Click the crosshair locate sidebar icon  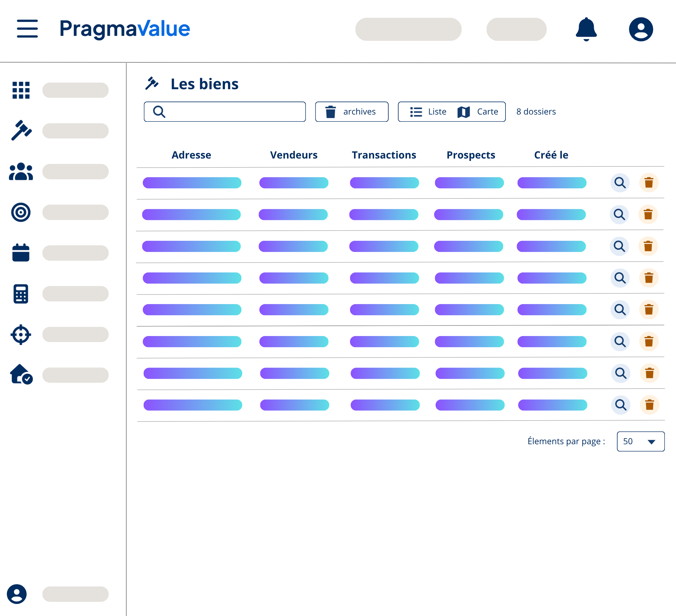[x=21, y=335]
